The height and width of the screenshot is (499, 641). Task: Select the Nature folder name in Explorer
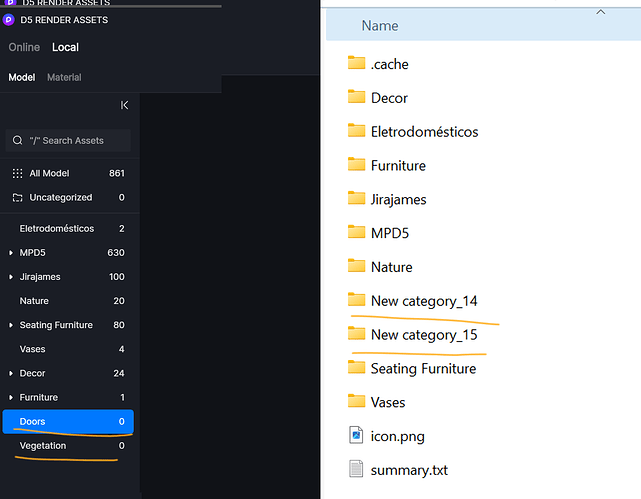pos(392,267)
